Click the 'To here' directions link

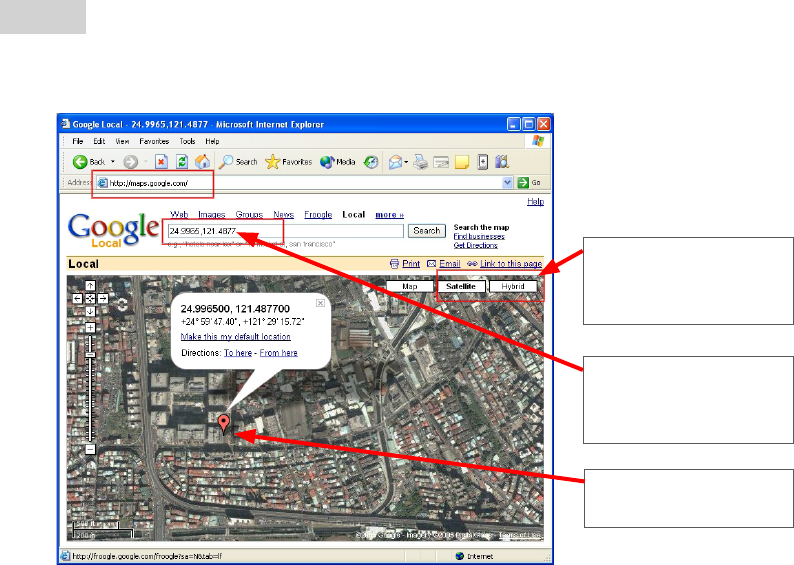point(238,353)
